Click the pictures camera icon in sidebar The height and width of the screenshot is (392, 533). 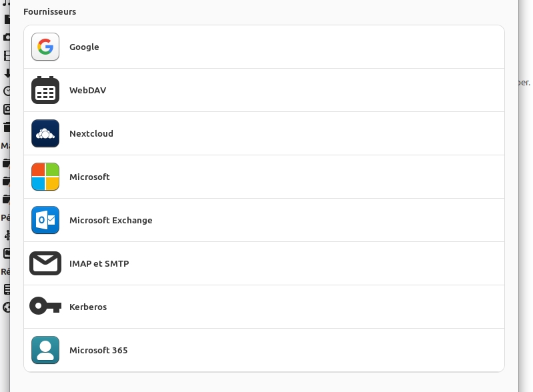pos(7,37)
